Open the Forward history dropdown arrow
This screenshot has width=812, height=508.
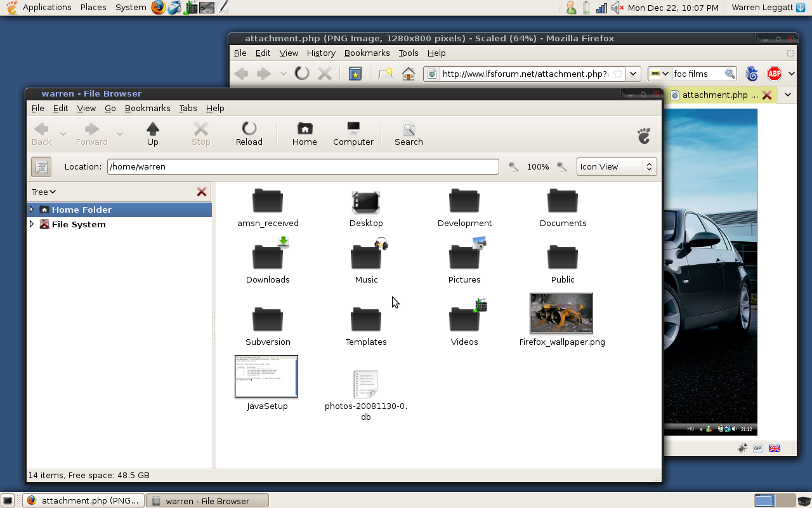tap(119, 133)
